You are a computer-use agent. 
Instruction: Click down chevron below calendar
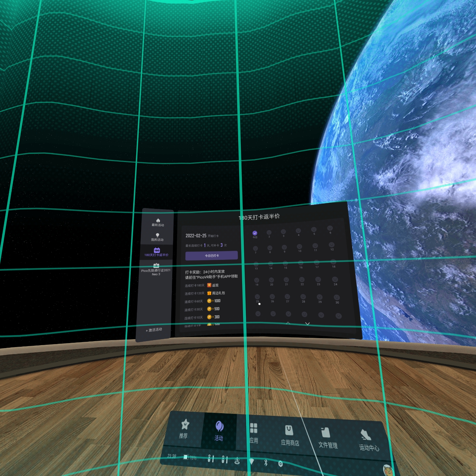pos(307,324)
